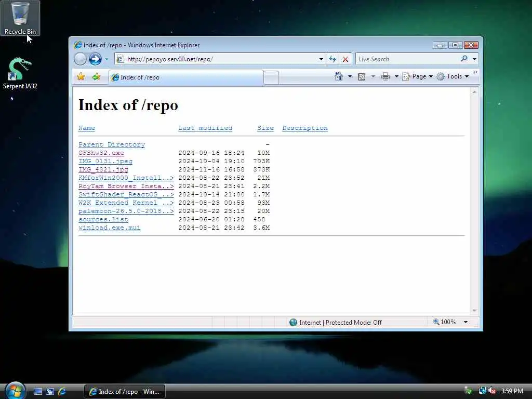Launch Internet Explorer from quick launch
This screenshot has height=399, width=532.
(62, 392)
